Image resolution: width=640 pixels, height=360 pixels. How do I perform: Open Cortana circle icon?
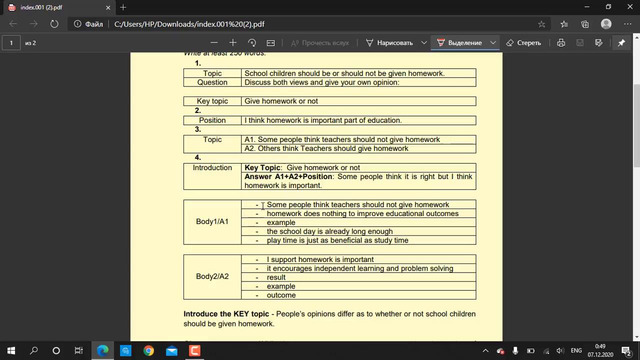click(56, 351)
